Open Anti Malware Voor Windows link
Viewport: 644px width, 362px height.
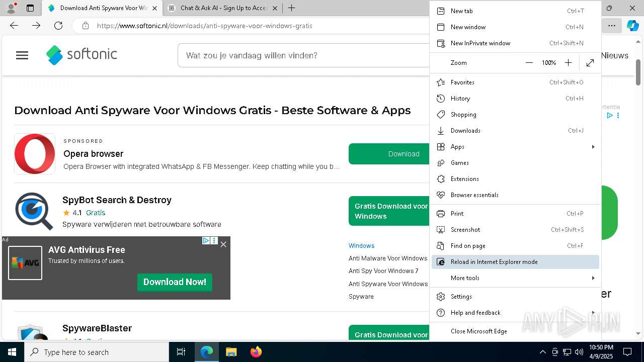pyautogui.click(x=388, y=258)
